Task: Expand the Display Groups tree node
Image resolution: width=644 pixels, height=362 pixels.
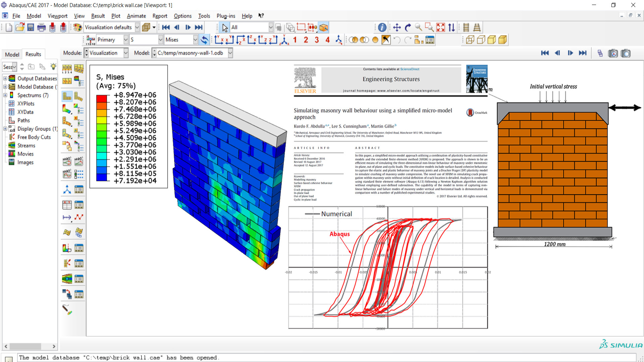Action: click(x=5, y=129)
